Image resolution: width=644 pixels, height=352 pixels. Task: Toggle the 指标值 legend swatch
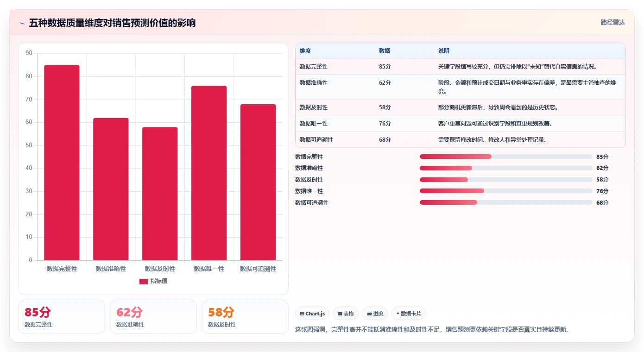144,281
